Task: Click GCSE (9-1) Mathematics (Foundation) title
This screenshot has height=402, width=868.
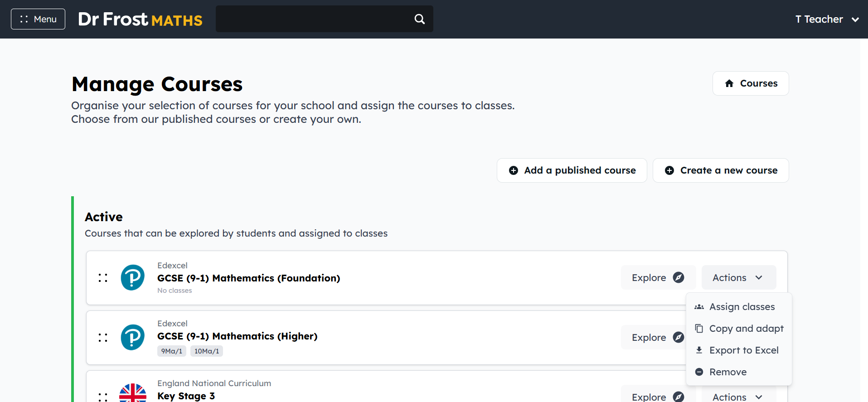Action: pos(249,278)
